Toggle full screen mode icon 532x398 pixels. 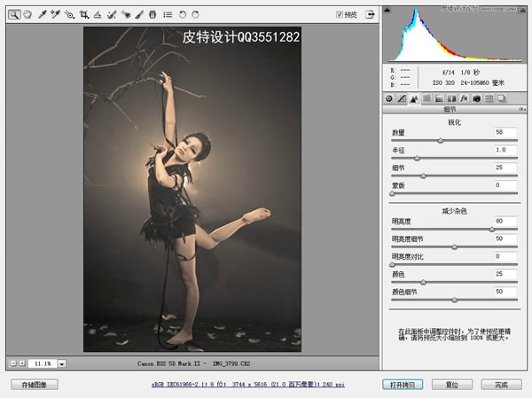[x=370, y=14]
